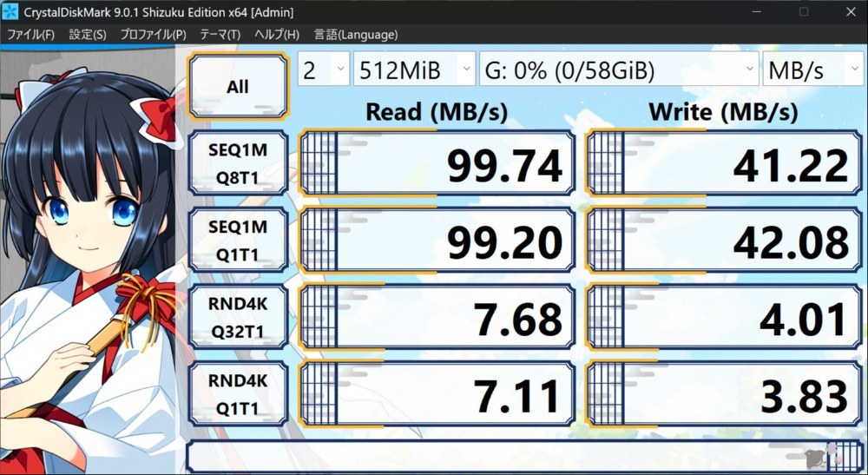
Task: Select the 4.01 RND4K Q32T1 write result
Action: tap(724, 317)
